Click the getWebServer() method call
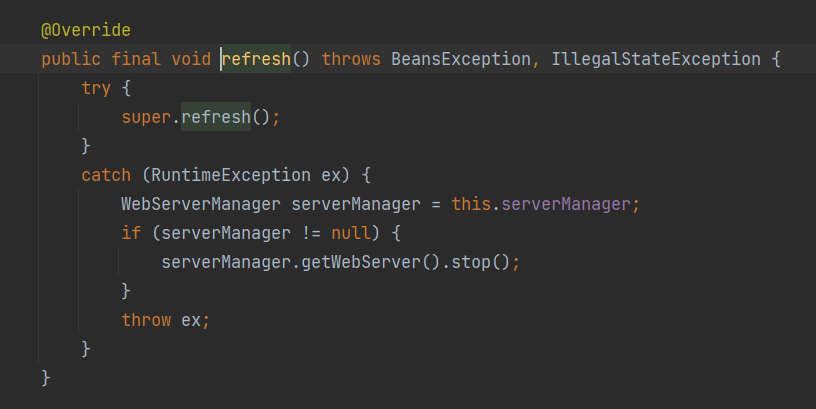This screenshot has height=409, width=816. pos(371,262)
